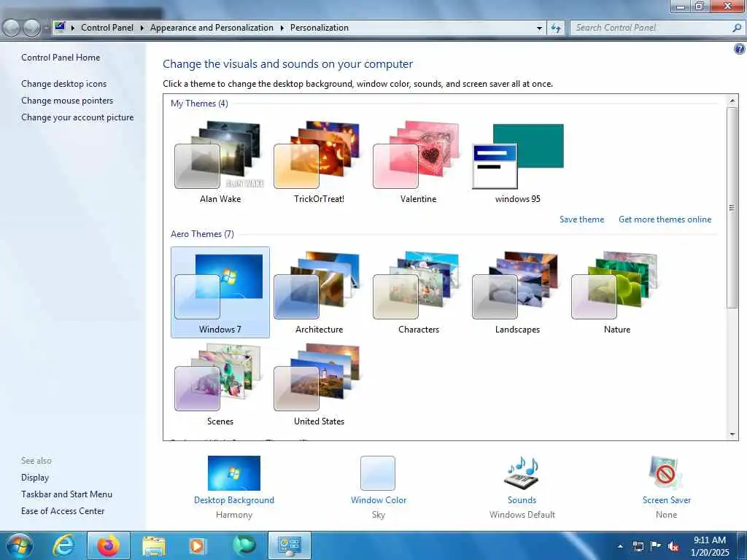Viewport: 747px width, 560px height.
Task: Open Change your account picture
Action: pos(77,117)
